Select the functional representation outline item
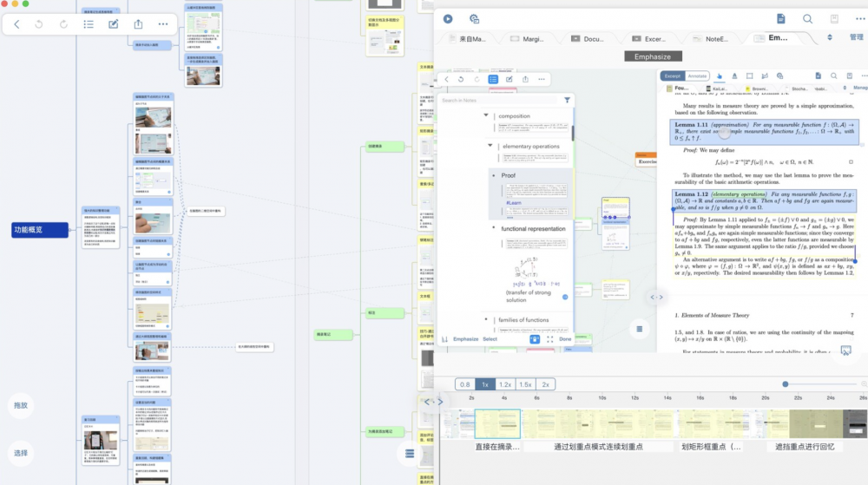Screen dimensions: 868x485 (533, 228)
